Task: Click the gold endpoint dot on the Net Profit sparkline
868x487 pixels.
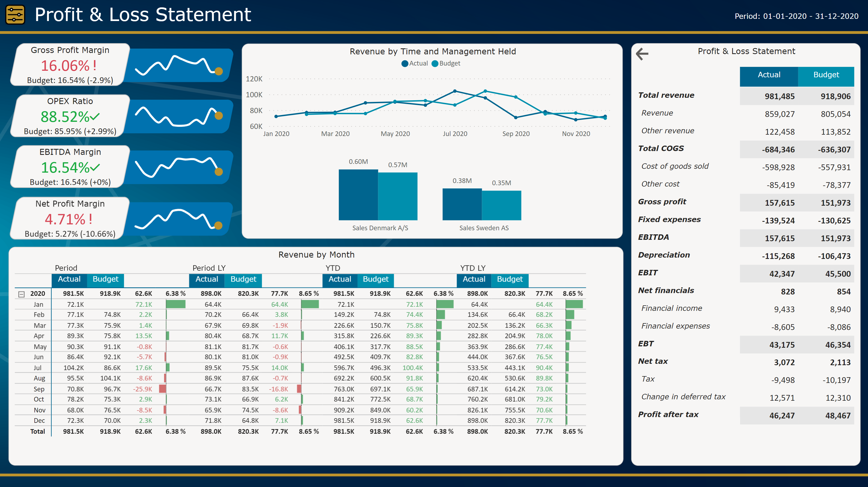Action: pos(218,225)
